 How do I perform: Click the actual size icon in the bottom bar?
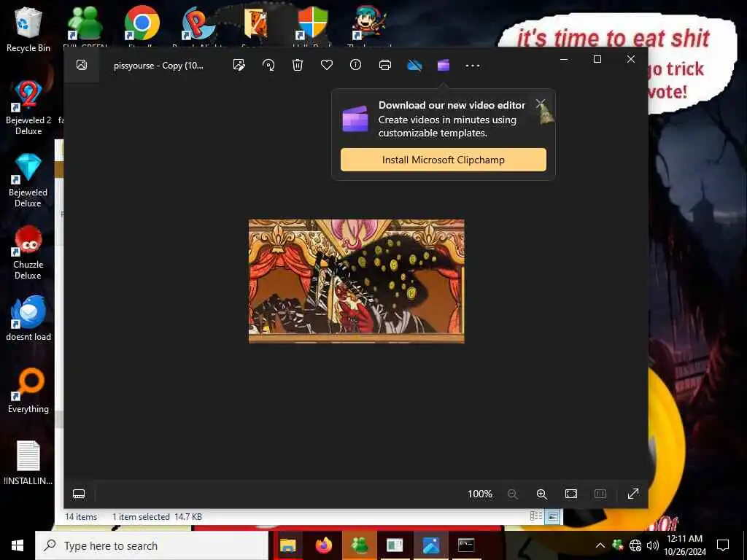tap(600, 494)
